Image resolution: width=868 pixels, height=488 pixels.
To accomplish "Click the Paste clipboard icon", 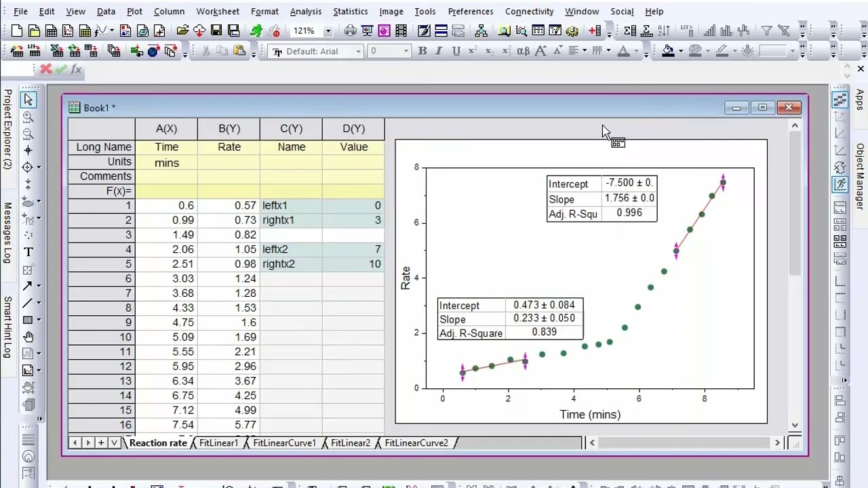I will tap(239, 51).
